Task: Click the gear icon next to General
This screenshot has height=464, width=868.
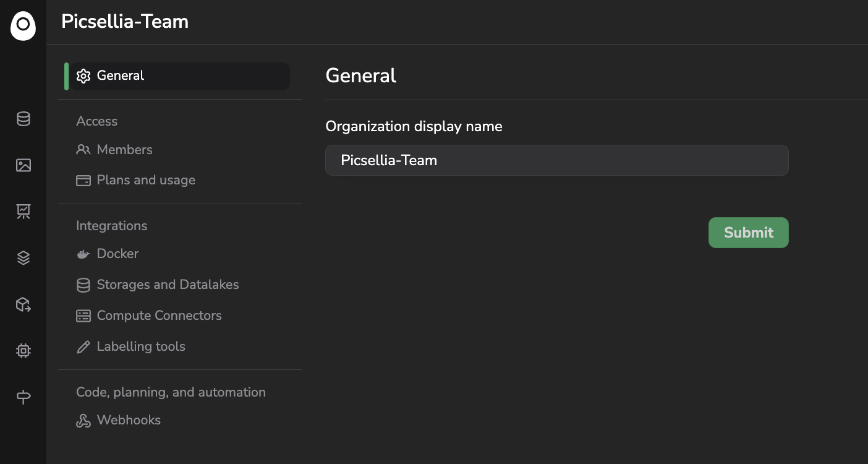Action: coord(83,76)
